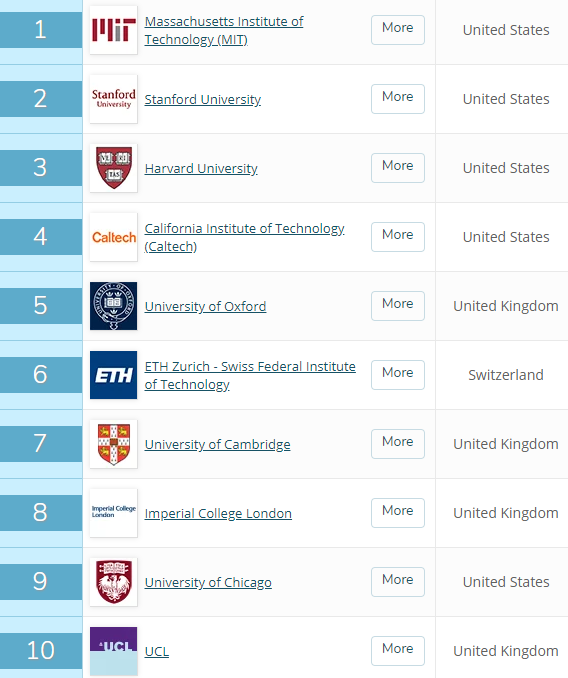This screenshot has width=568, height=678.
Task: Click the University of Oxford crest
Action: click(114, 306)
